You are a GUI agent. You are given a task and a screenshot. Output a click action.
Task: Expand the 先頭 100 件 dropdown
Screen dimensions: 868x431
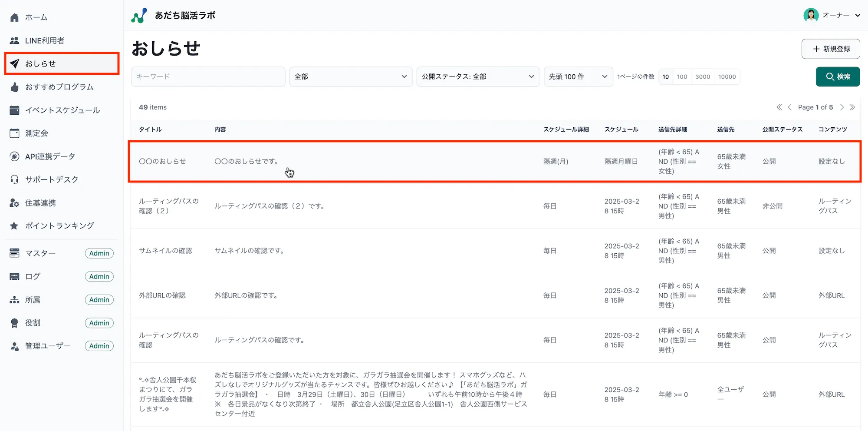click(x=578, y=76)
